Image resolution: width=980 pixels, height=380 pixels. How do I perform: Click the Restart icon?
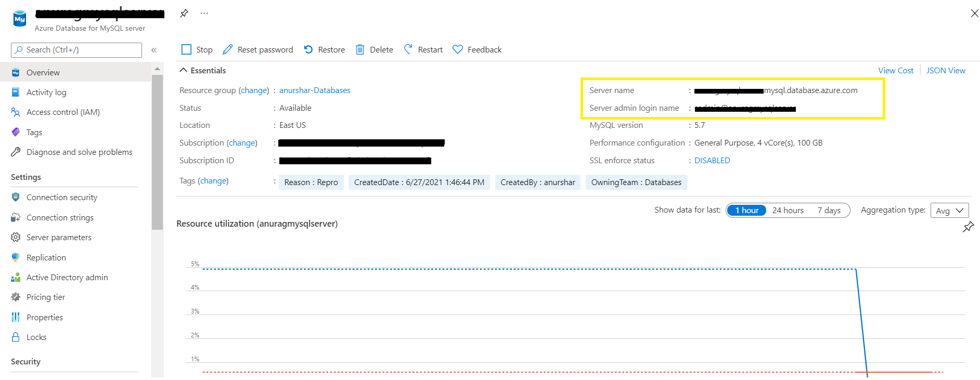[408, 49]
